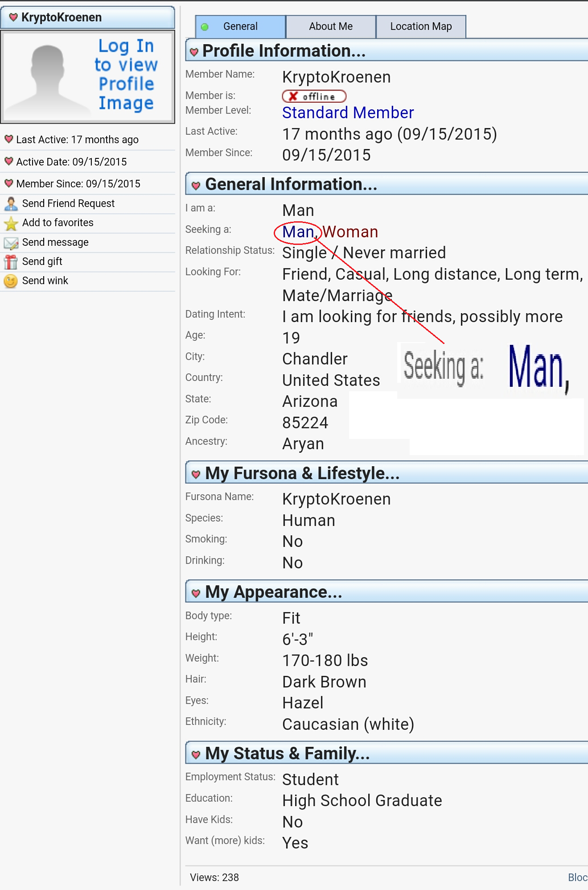This screenshot has height=890, width=588.
Task: Click the Send gift link
Action: (42, 261)
